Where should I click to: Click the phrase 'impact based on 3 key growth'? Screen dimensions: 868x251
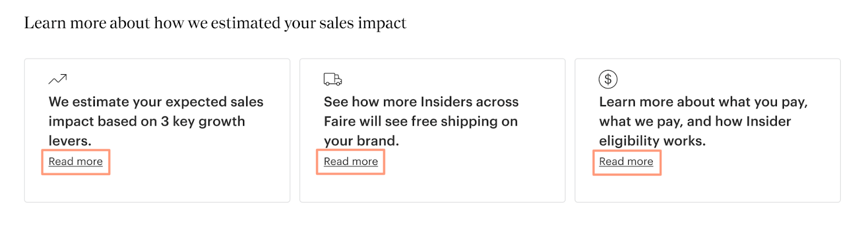point(146,121)
